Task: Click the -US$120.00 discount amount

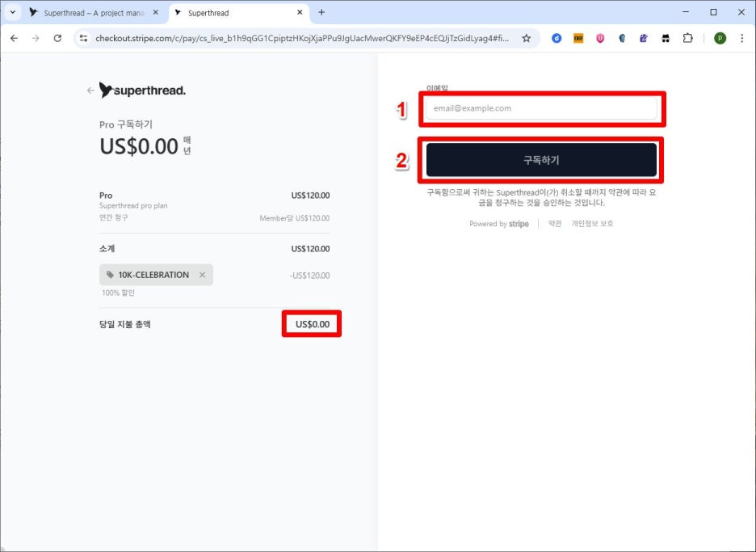Action: [309, 276]
